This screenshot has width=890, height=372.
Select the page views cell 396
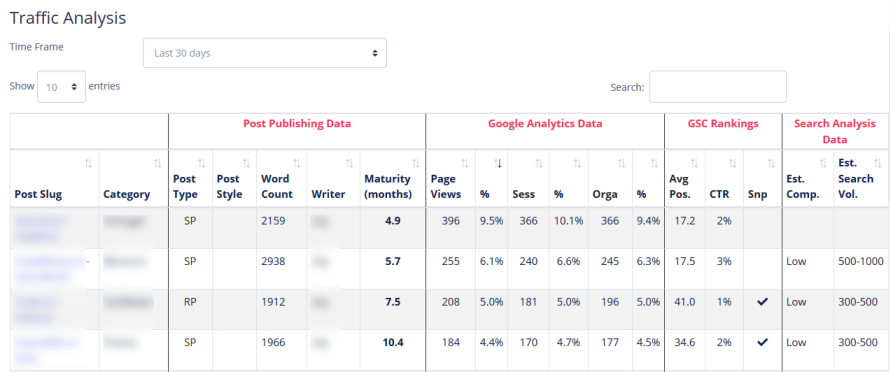coord(451,220)
